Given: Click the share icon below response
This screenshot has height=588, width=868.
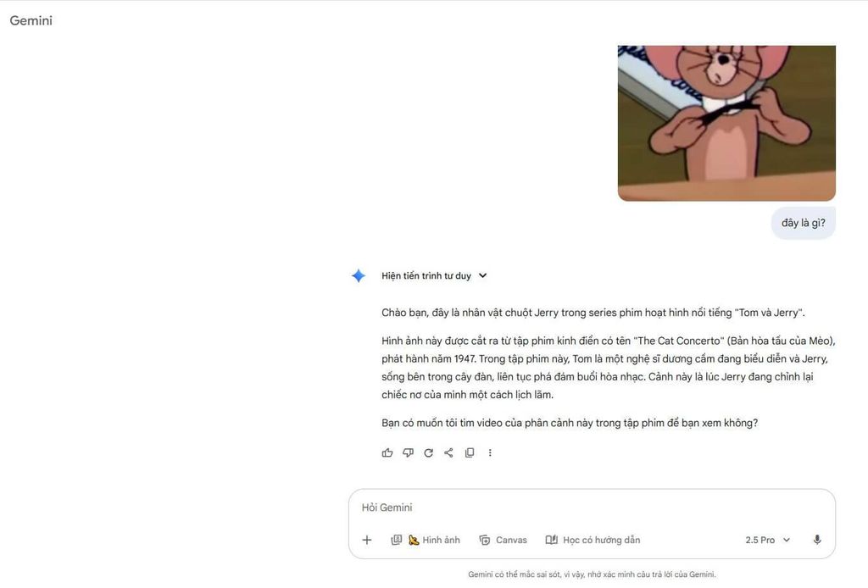Looking at the screenshot, I should click(x=449, y=453).
